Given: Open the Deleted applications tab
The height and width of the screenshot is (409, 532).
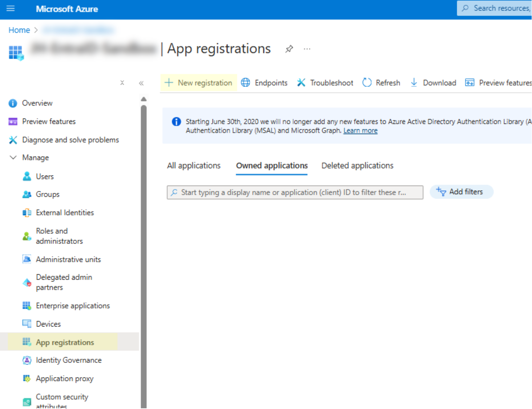Looking at the screenshot, I should [x=357, y=166].
